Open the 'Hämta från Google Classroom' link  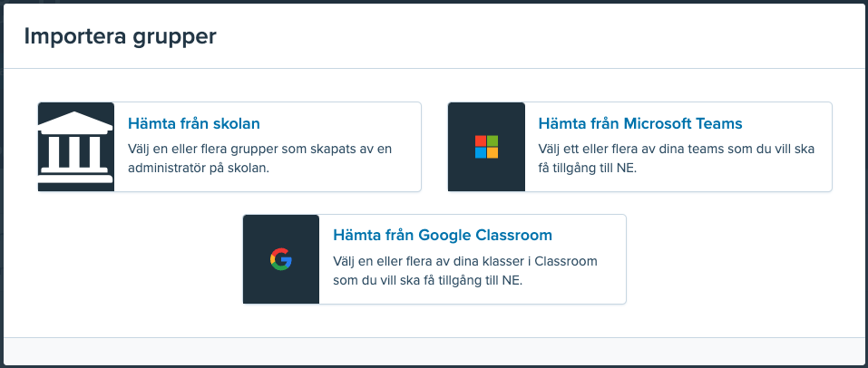443,235
